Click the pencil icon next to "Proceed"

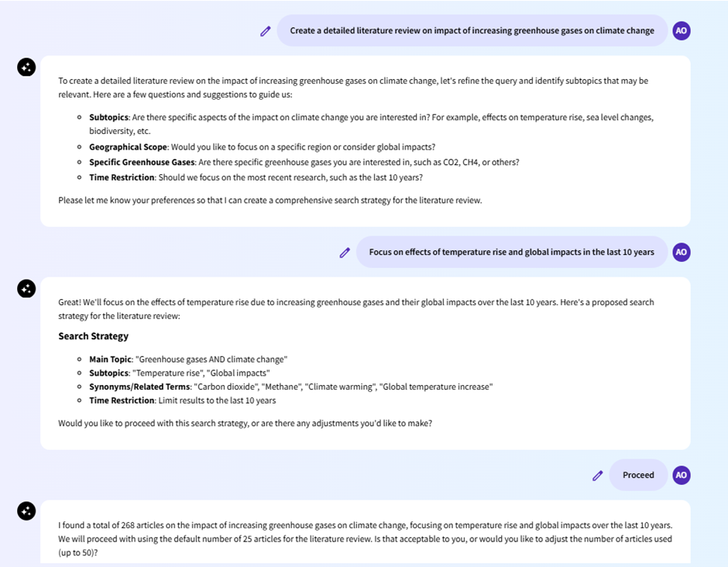pyautogui.click(x=597, y=476)
